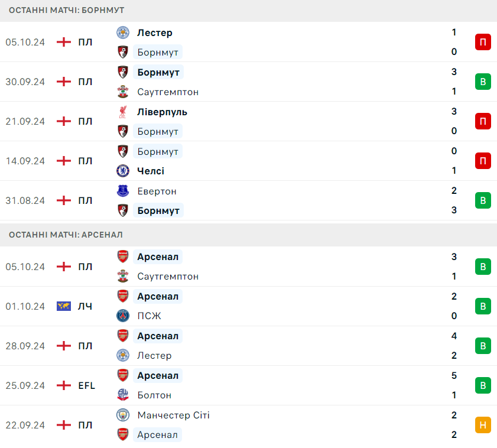Click the Manchester City crest icon

(x=123, y=415)
